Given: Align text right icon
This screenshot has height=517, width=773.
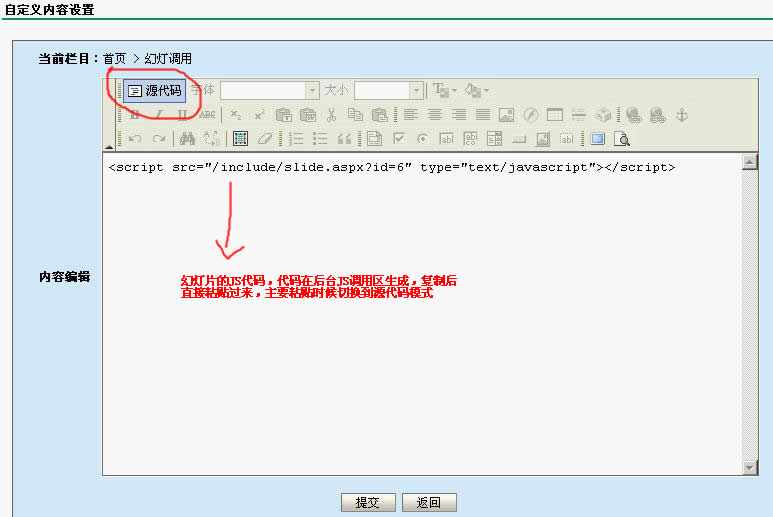Looking at the screenshot, I should 458,115.
